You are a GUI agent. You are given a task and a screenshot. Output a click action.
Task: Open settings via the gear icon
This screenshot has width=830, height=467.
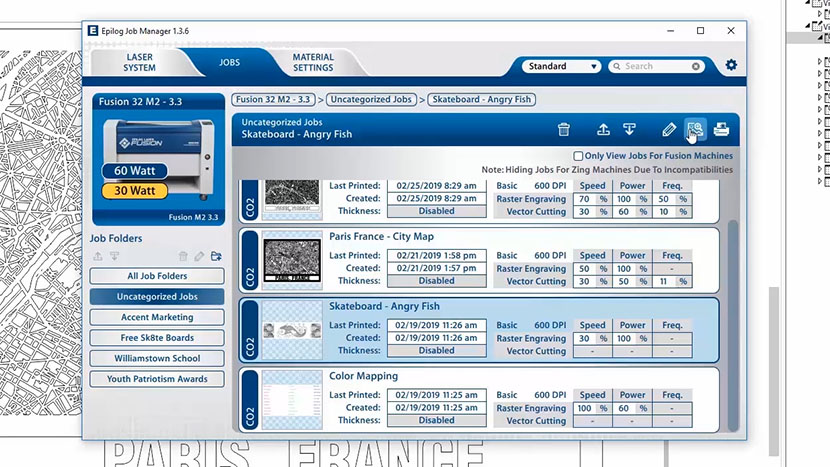point(731,66)
